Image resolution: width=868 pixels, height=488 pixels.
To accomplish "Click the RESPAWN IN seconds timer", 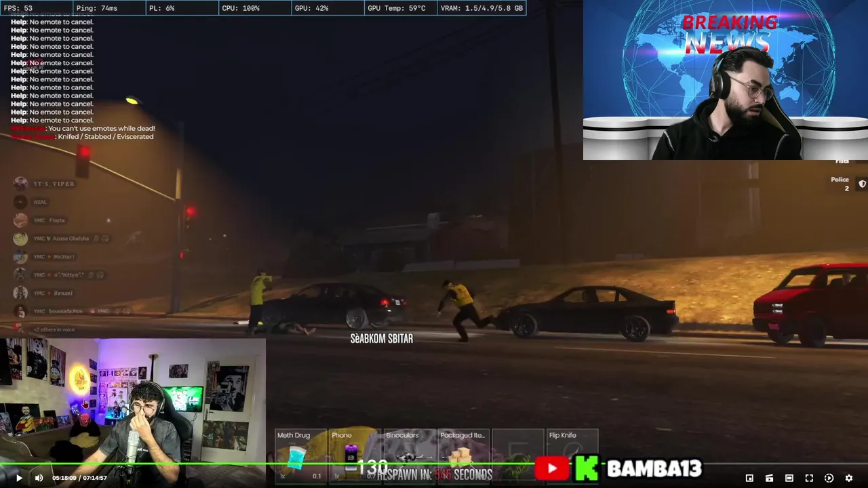I will click(x=435, y=474).
